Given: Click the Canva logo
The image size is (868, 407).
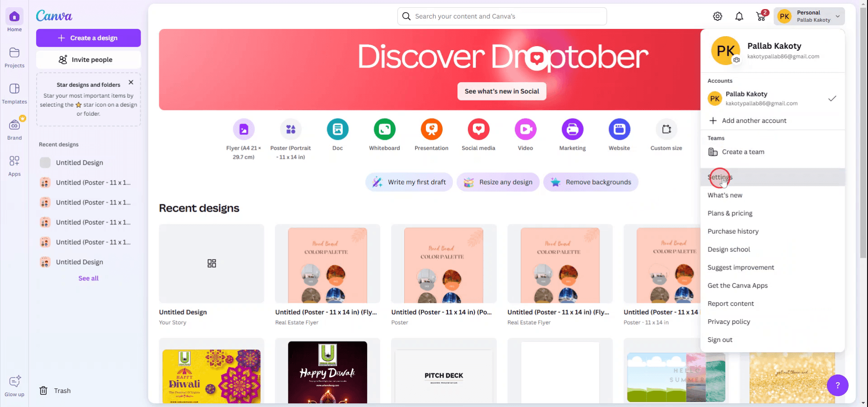Looking at the screenshot, I should coord(54,16).
